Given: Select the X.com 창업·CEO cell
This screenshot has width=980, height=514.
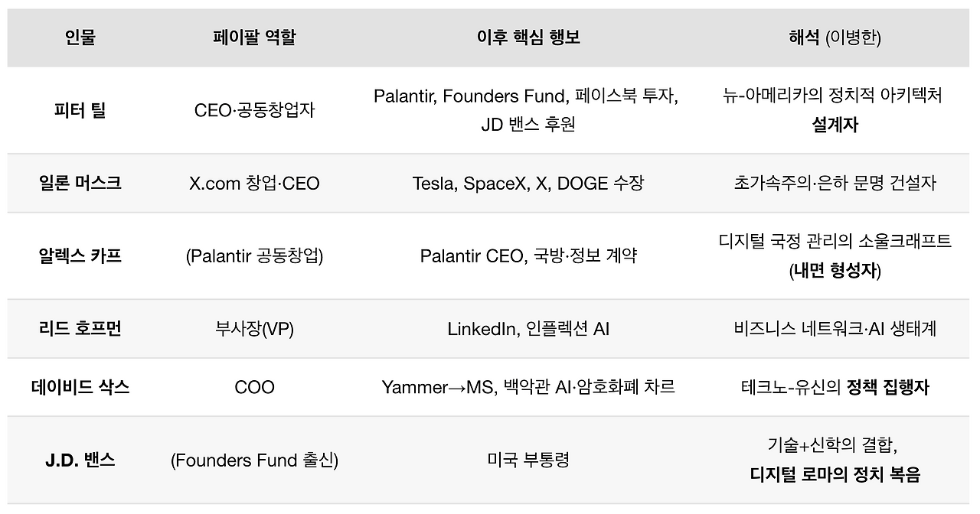Looking at the screenshot, I should pos(254,184).
